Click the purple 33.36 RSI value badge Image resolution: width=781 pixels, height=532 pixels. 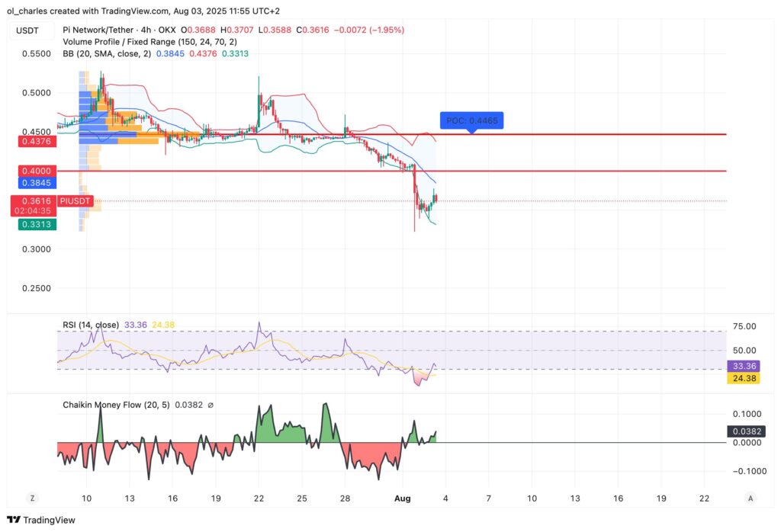745,366
